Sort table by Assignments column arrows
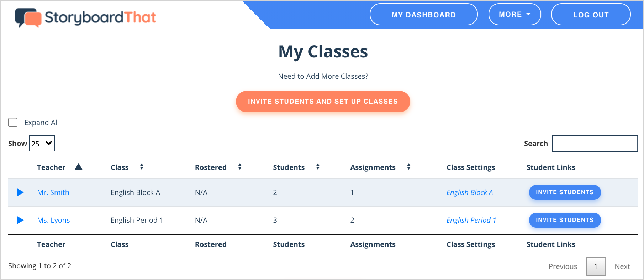The width and height of the screenshot is (644, 280). (x=409, y=167)
